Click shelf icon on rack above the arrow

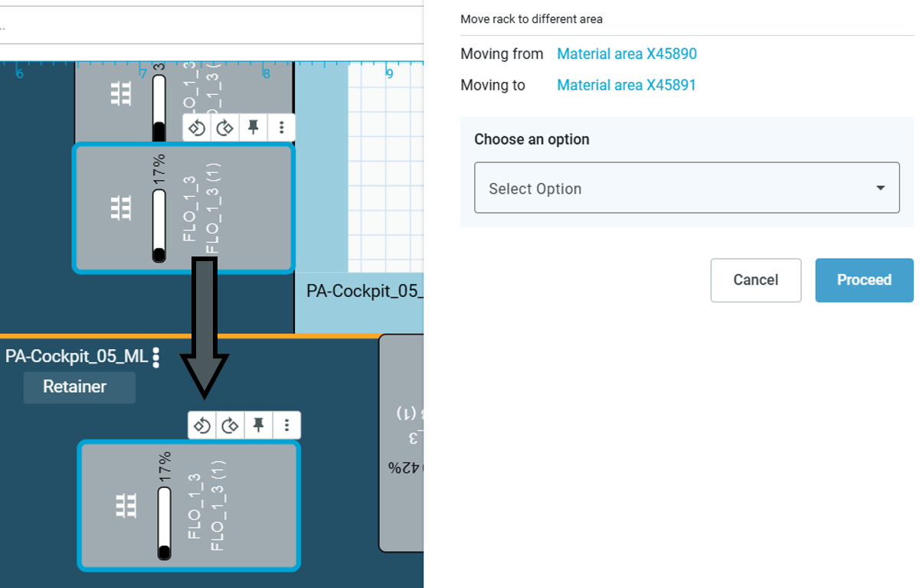click(x=121, y=208)
